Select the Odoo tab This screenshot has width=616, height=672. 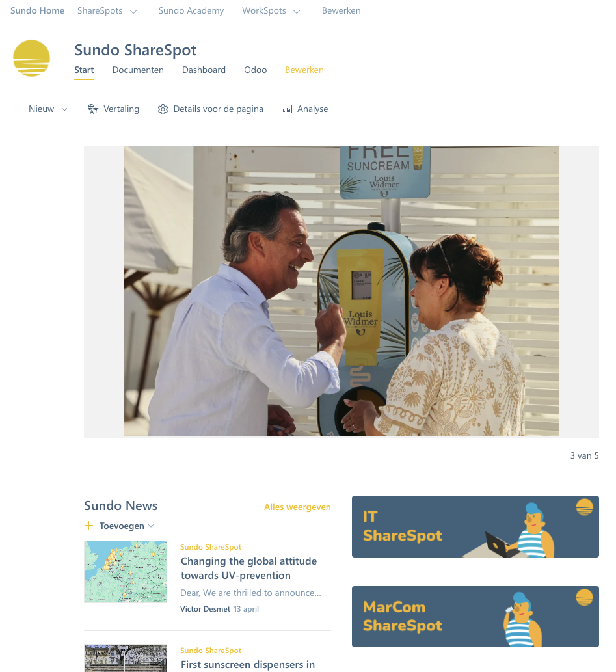pos(256,70)
